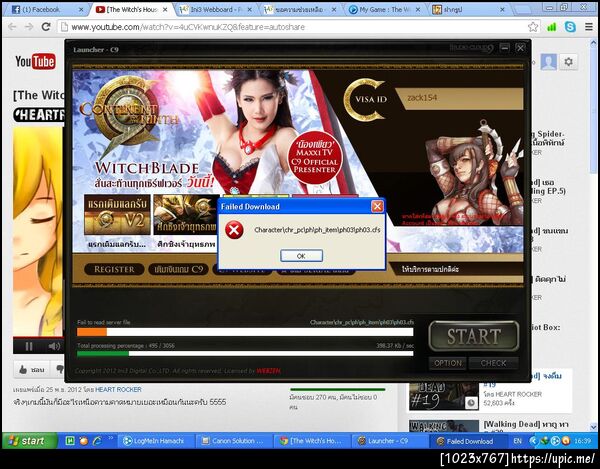The image size is (600, 469).
Task: Bookmark page with star icon
Action: point(533,27)
